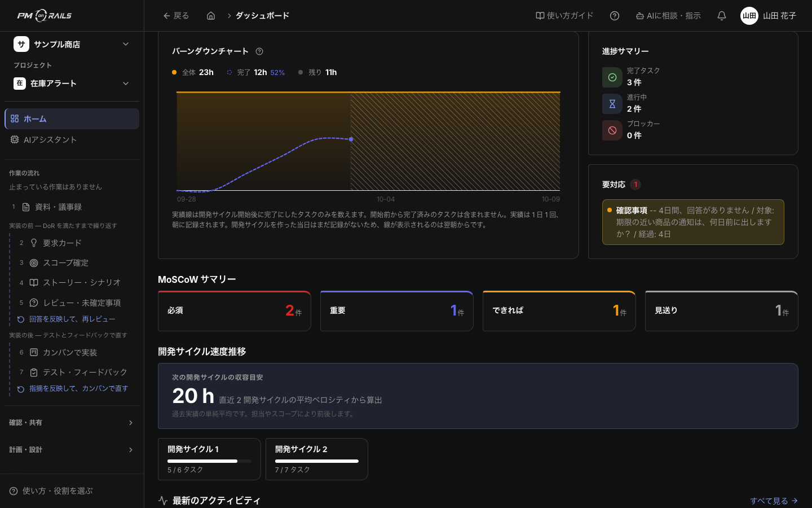This screenshot has width=812, height=508.
Task: Open the help question mark icon in header
Action: (x=615, y=16)
